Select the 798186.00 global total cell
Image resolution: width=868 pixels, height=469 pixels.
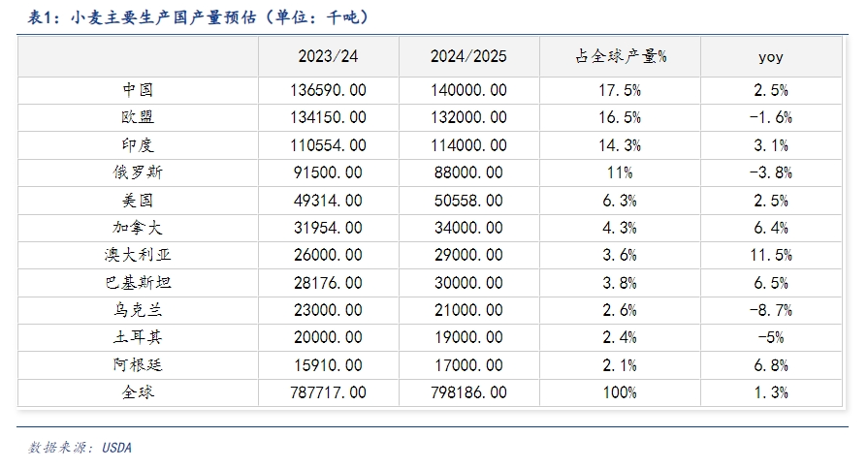(468, 392)
